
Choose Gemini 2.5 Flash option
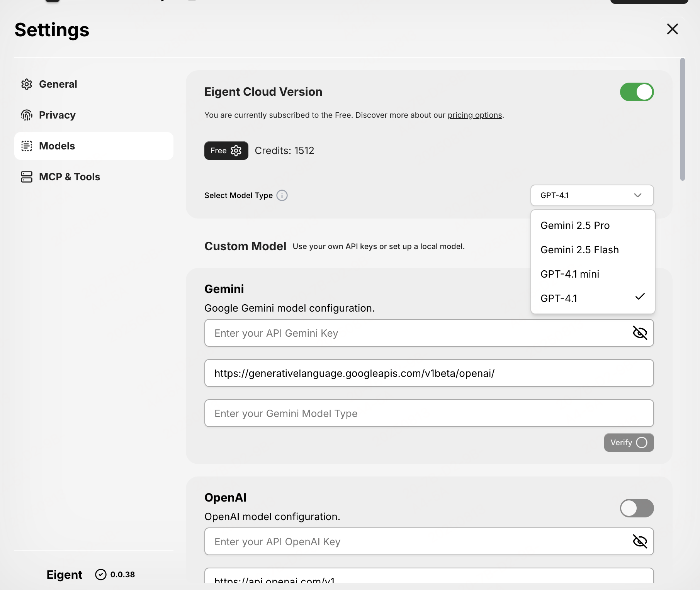coord(593,250)
